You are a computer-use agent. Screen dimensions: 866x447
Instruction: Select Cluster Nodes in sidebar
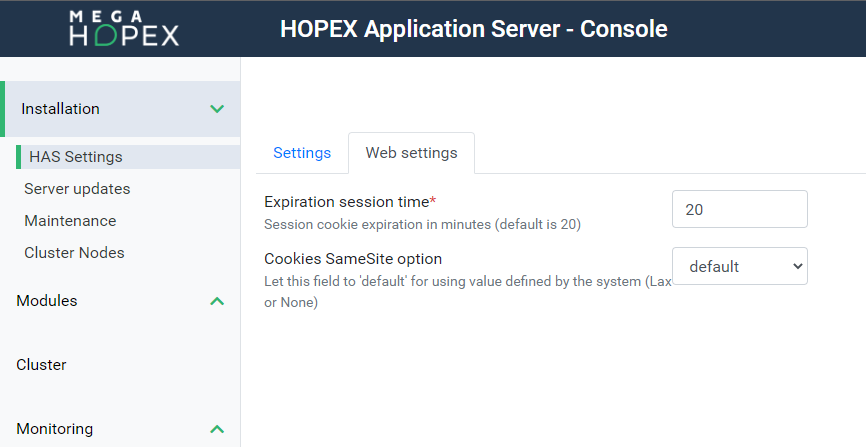[74, 253]
